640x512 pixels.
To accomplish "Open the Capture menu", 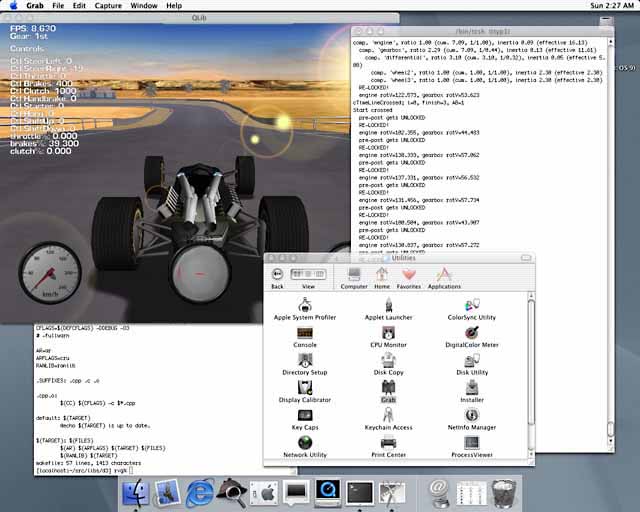I will [x=108, y=6].
